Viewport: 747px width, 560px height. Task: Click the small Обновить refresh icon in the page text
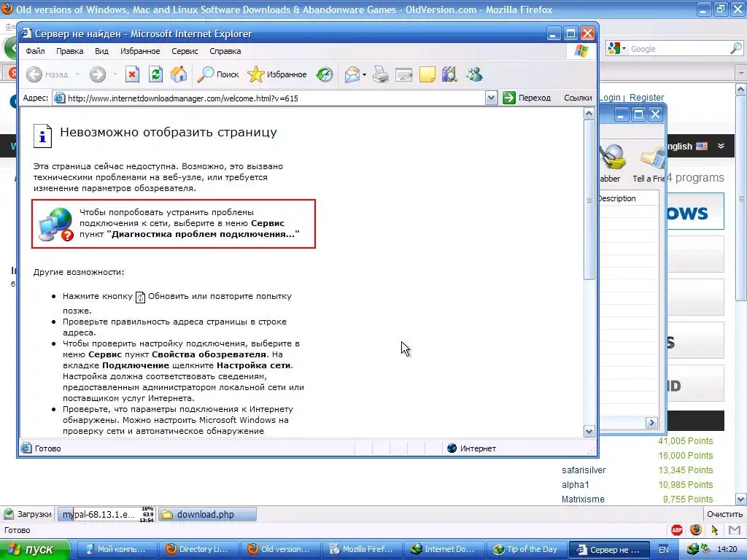tap(140, 297)
